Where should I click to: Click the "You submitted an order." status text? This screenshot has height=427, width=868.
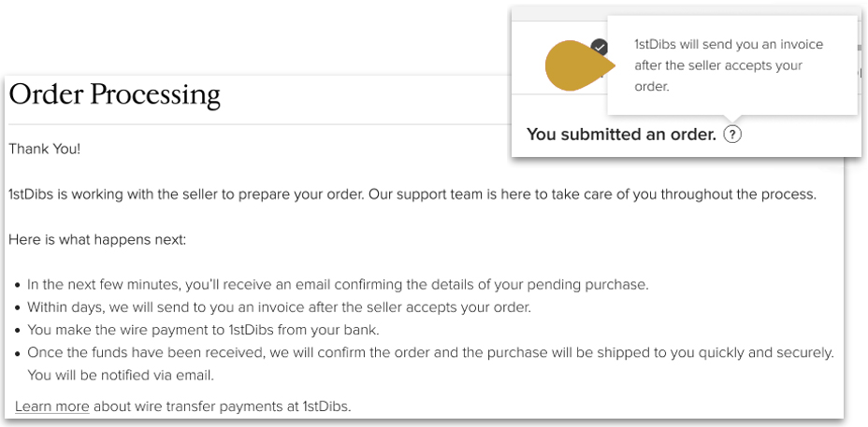621,135
